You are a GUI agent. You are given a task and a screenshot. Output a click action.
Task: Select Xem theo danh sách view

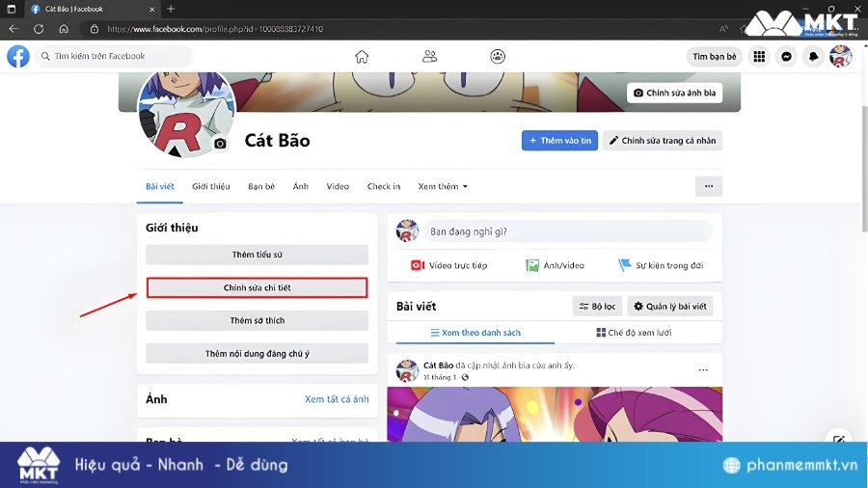475,333
